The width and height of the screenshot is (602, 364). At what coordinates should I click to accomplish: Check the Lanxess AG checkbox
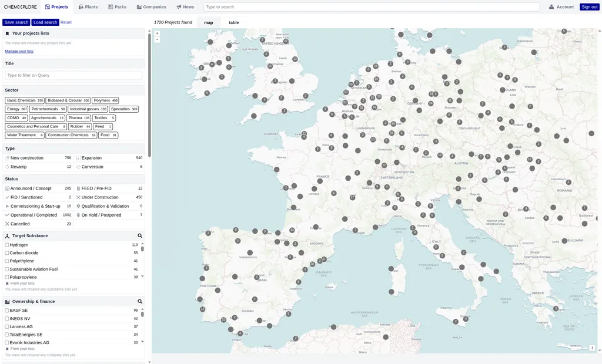(7, 326)
